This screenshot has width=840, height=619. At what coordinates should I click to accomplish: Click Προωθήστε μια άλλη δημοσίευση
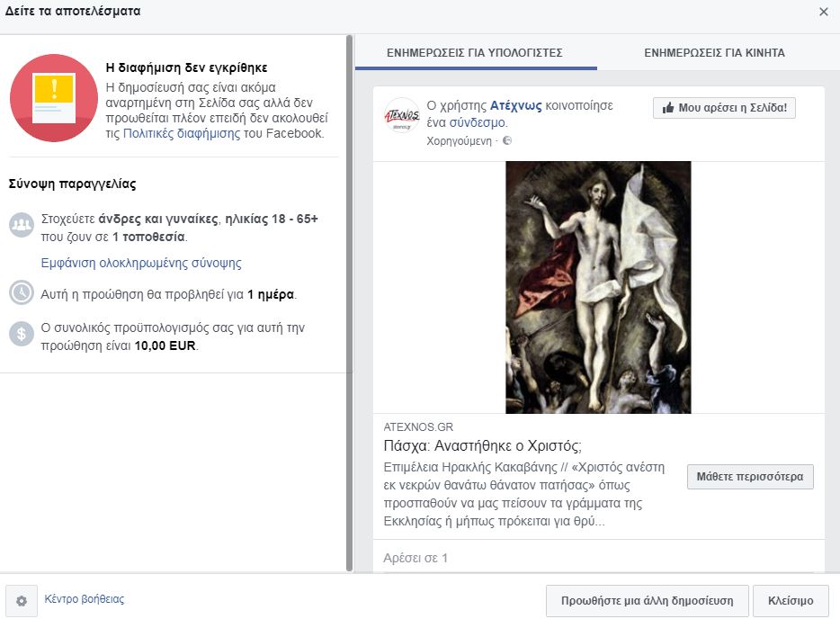point(647,600)
